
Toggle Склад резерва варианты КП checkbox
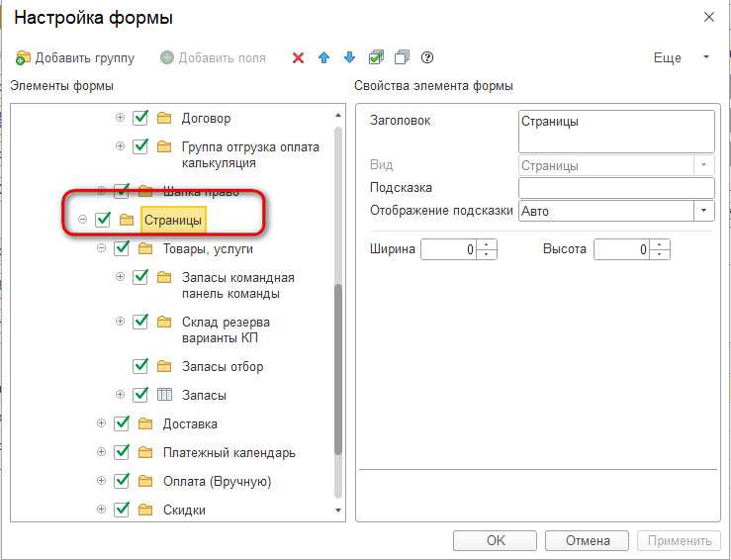[140, 322]
